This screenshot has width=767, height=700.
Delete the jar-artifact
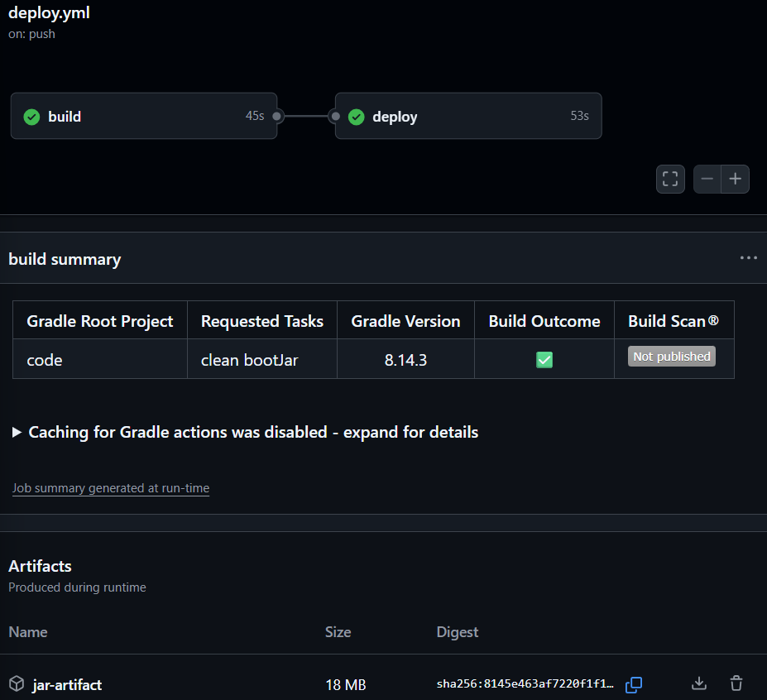click(x=736, y=683)
